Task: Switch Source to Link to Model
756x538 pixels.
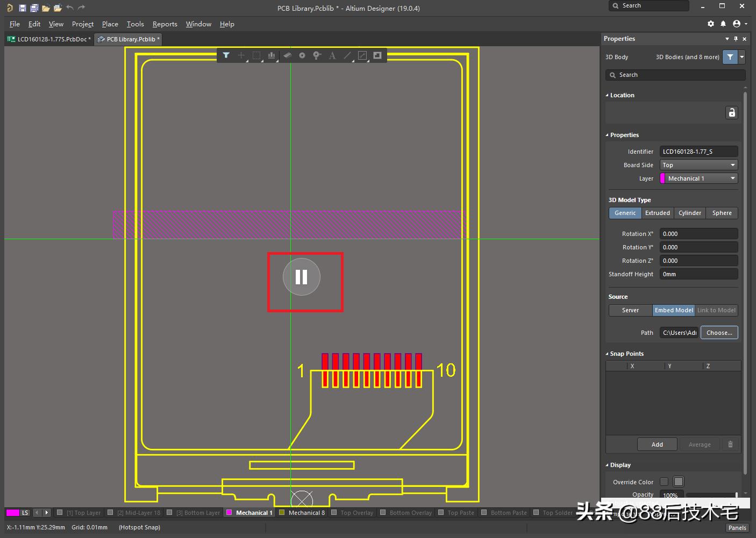Action: coord(716,310)
